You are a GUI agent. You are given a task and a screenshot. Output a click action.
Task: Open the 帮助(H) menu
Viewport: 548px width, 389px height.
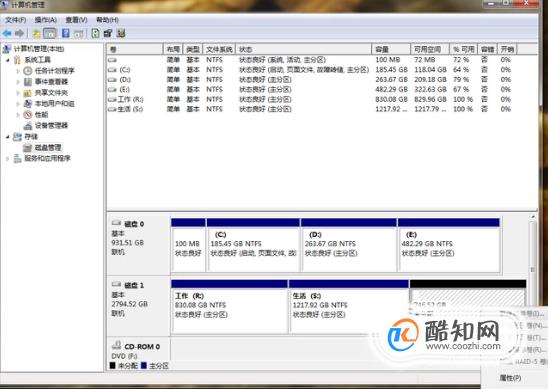pyautogui.click(x=107, y=20)
